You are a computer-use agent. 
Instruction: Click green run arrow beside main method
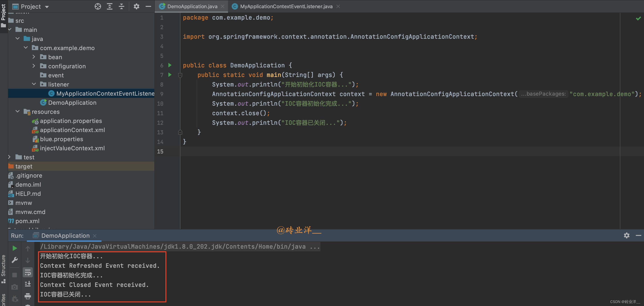click(170, 74)
